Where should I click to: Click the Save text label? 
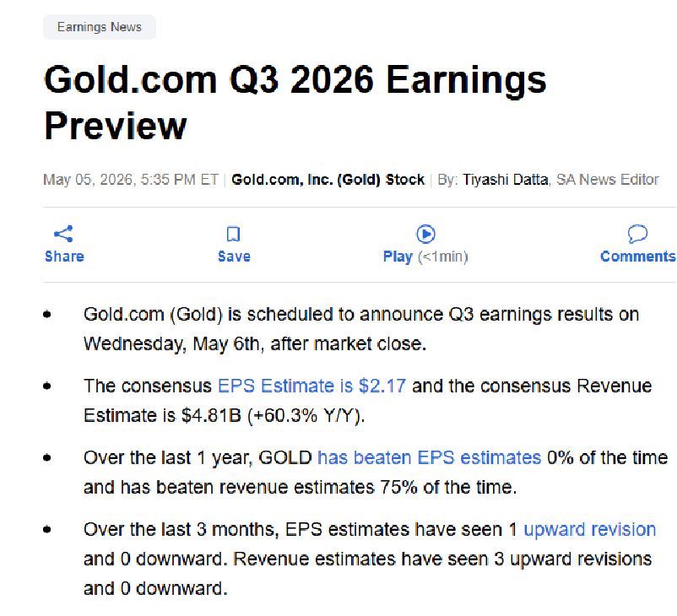(234, 257)
